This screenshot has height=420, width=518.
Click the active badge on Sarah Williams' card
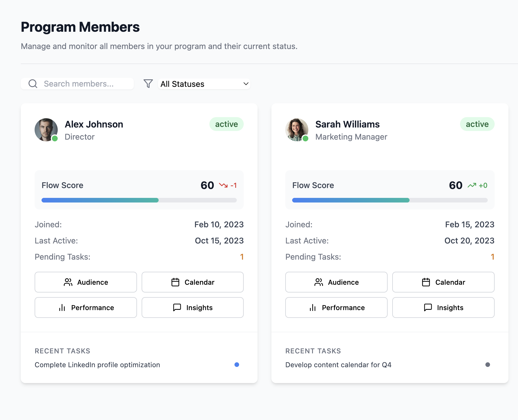[477, 124]
